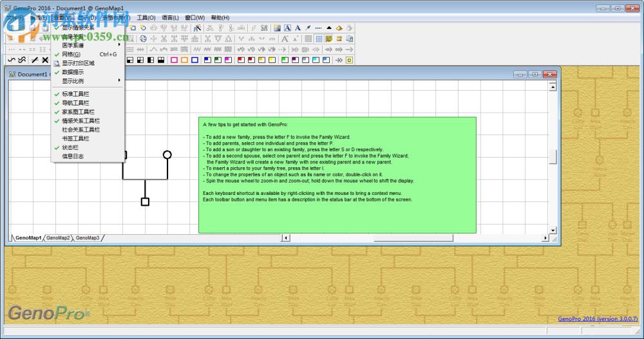Toggle 情感关系工具栏 in menu
The image size is (644, 339).
[x=88, y=121]
